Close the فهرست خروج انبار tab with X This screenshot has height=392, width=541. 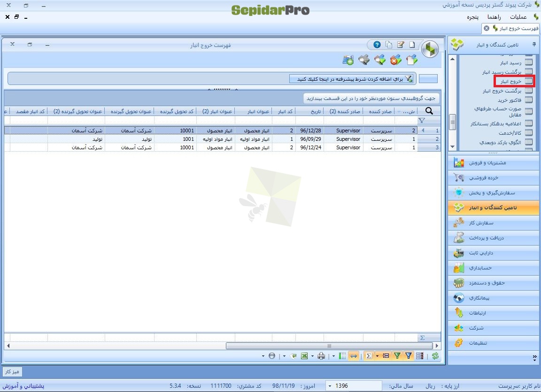tap(487, 28)
